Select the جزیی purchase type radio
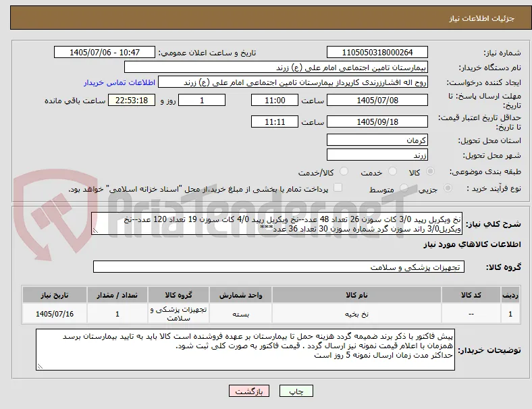532x409 pixels. coord(448,188)
